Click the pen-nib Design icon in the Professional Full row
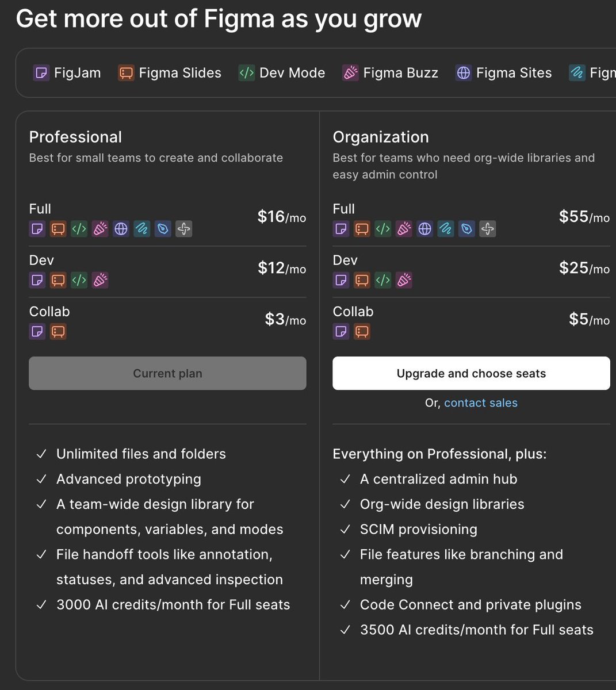This screenshot has width=616, height=690. click(163, 229)
